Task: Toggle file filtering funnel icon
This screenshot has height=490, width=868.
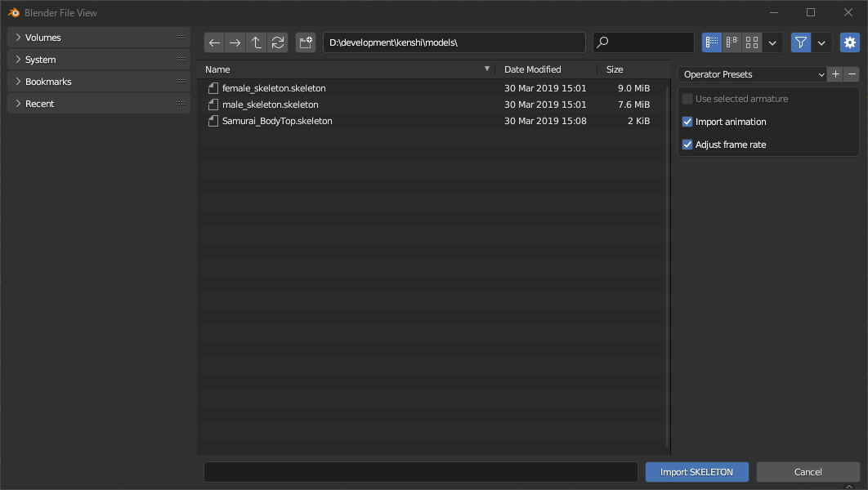Action: pyautogui.click(x=800, y=42)
